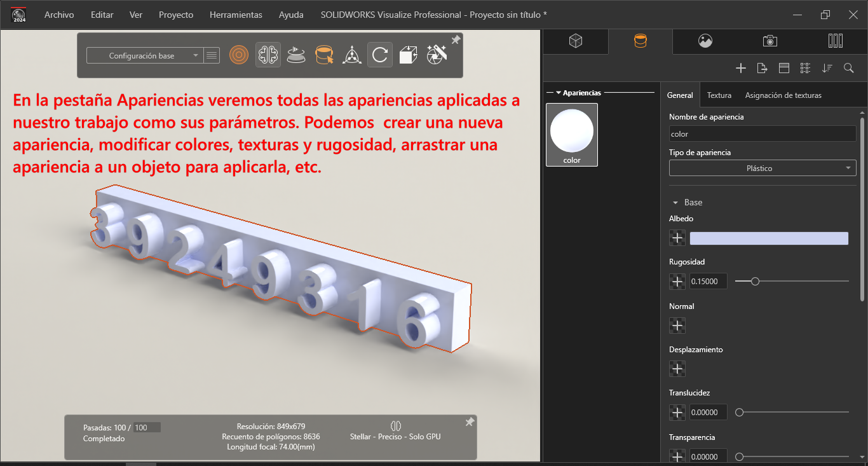Open the Cameras tab camera icon
Viewport: 868px width, 466px height.
coord(770,41)
